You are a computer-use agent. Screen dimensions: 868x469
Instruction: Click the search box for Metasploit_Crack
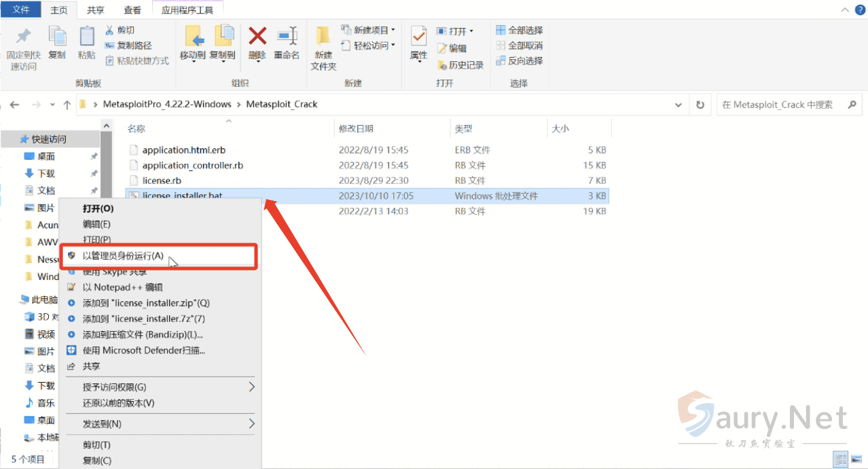[781, 105]
